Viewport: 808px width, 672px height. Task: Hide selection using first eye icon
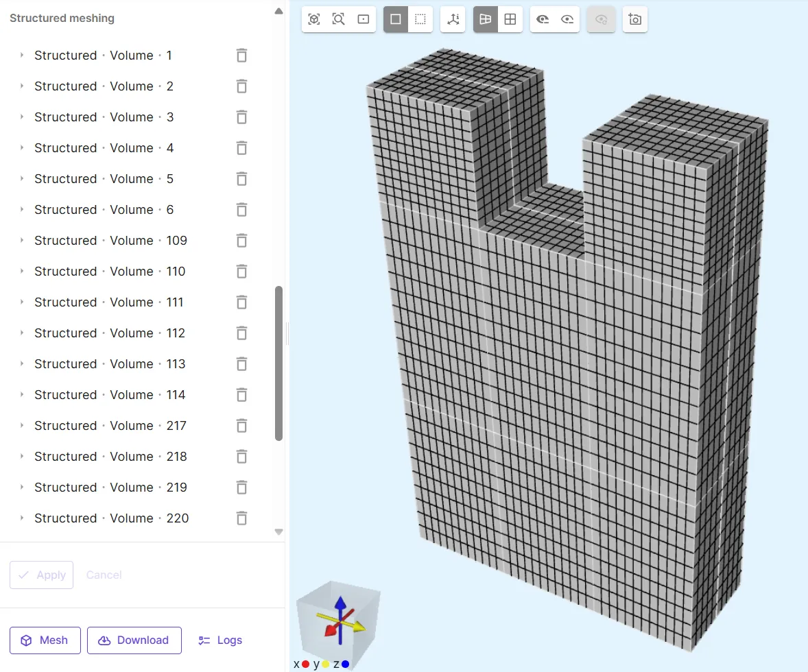click(x=543, y=19)
